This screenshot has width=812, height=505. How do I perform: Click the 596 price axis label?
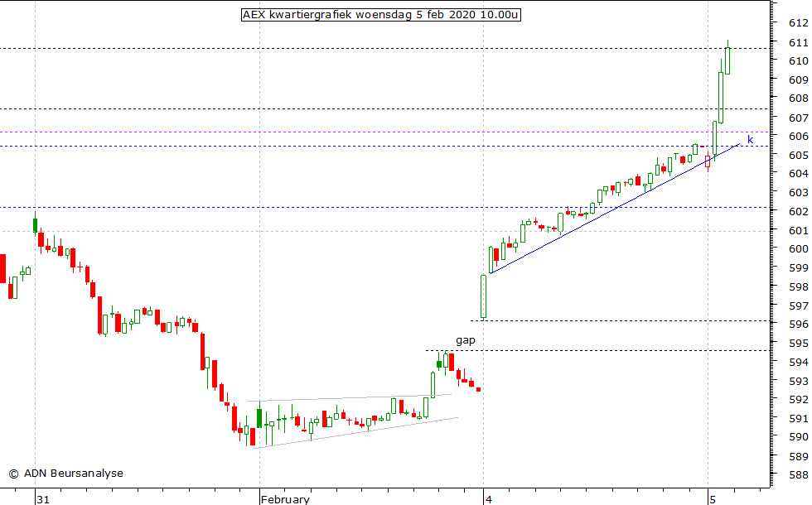[798, 324]
